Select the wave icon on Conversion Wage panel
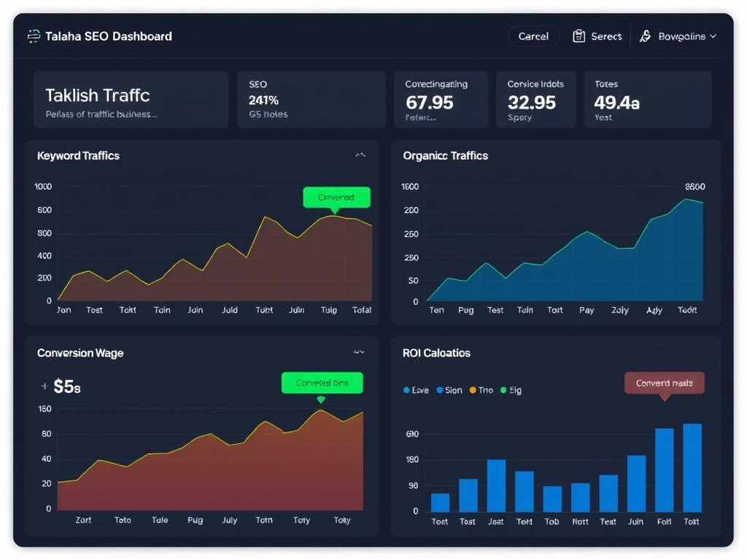 click(x=358, y=351)
